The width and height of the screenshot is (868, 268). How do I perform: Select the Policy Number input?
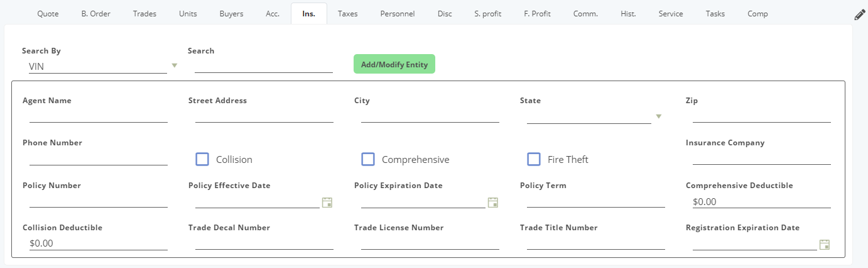click(x=99, y=201)
